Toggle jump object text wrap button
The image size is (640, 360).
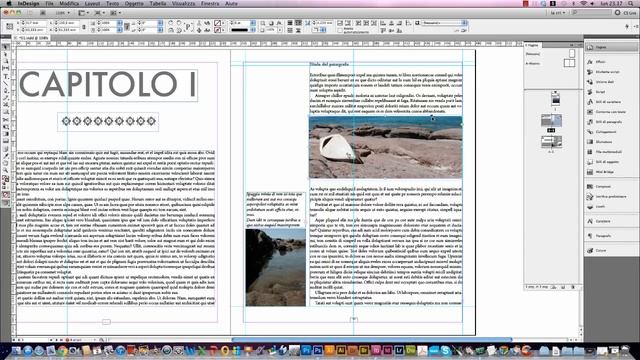pos(298,30)
